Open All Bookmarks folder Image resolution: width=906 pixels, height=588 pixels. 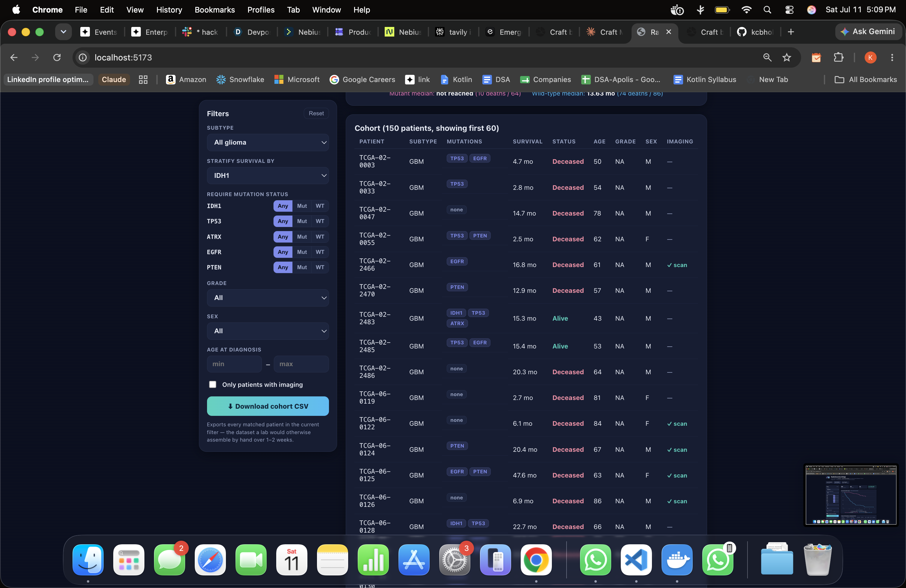coord(865,80)
